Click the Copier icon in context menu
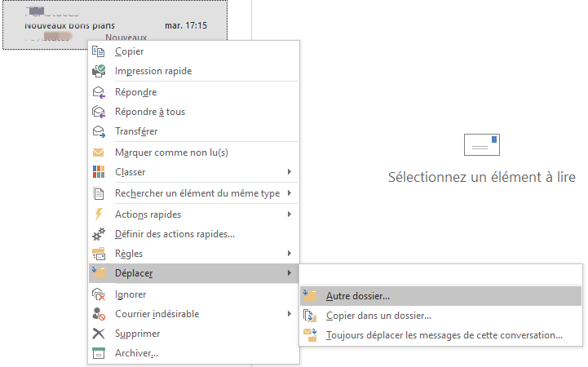588x367 pixels. point(99,51)
